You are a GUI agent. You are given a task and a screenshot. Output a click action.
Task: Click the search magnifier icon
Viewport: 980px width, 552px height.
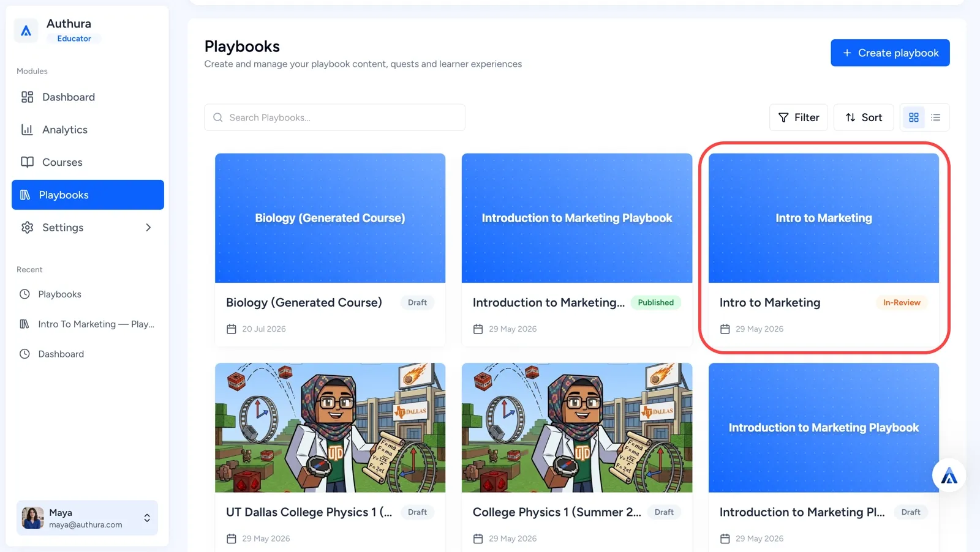217,117
